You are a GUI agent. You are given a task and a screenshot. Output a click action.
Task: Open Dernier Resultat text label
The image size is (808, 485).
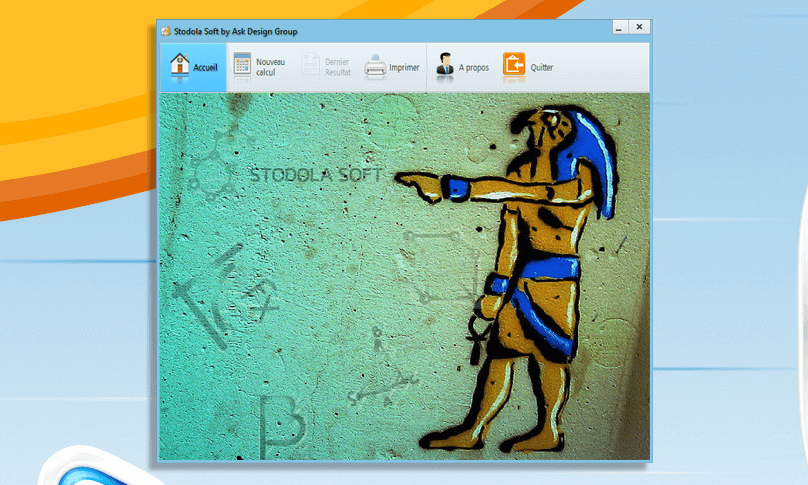tap(338, 67)
